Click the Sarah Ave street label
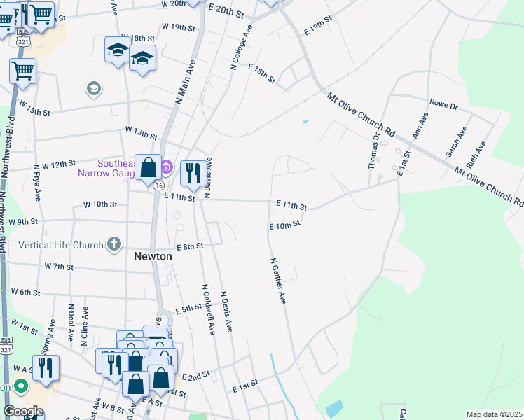This screenshot has width=524, height=420. click(457, 141)
